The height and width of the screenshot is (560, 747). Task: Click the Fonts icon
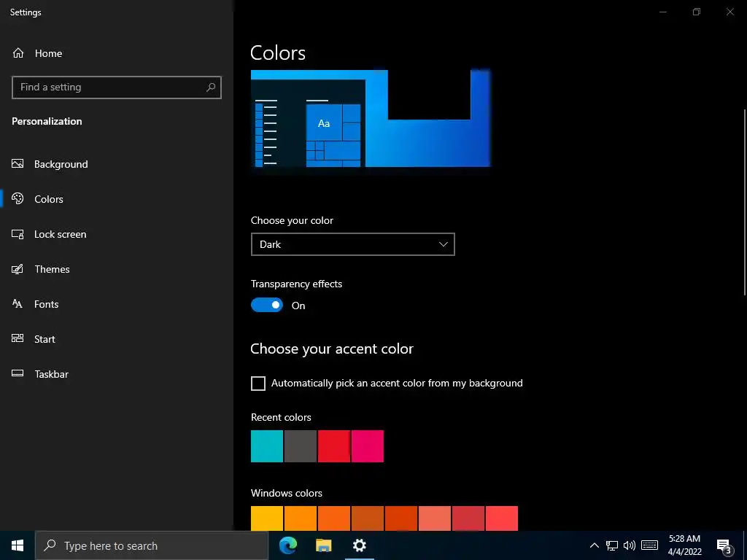[x=18, y=304]
